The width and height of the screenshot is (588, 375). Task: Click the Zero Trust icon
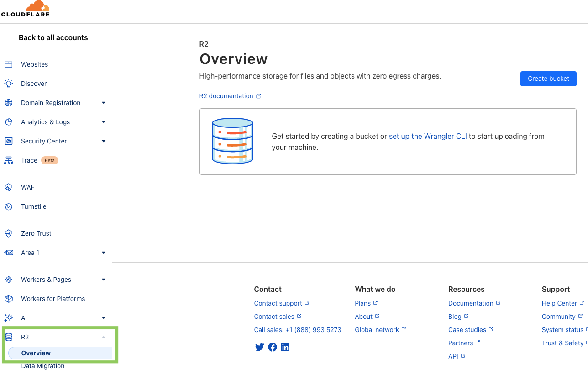tap(9, 233)
